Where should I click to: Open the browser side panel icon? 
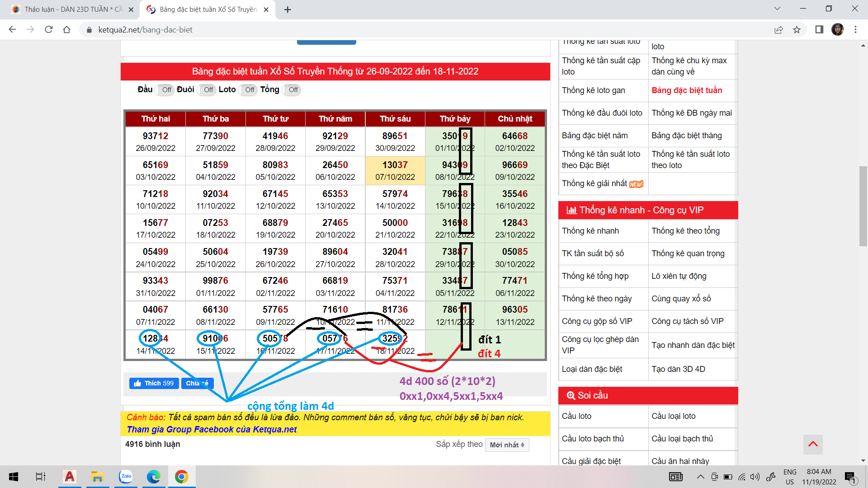(x=819, y=30)
